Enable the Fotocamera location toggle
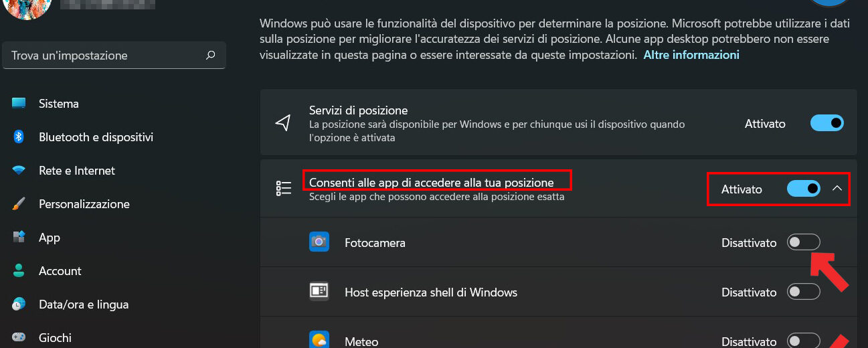 tap(804, 242)
